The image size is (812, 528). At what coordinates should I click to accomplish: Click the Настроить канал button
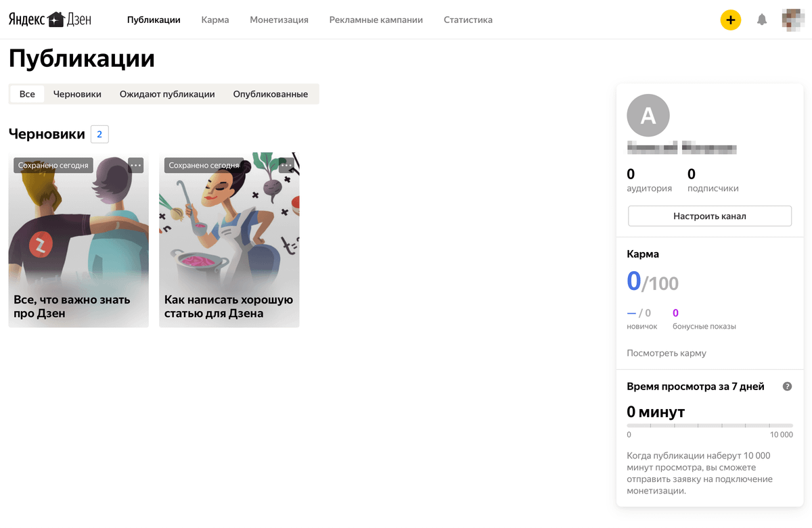[x=710, y=216]
